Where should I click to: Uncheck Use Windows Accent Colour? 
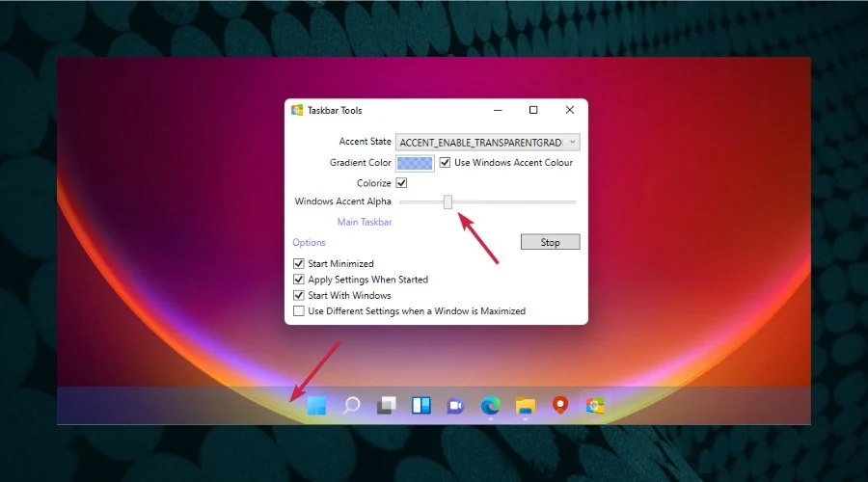point(445,163)
